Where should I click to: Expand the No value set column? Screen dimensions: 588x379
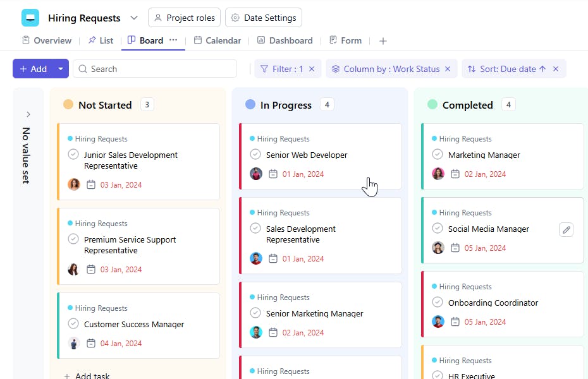pos(28,114)
